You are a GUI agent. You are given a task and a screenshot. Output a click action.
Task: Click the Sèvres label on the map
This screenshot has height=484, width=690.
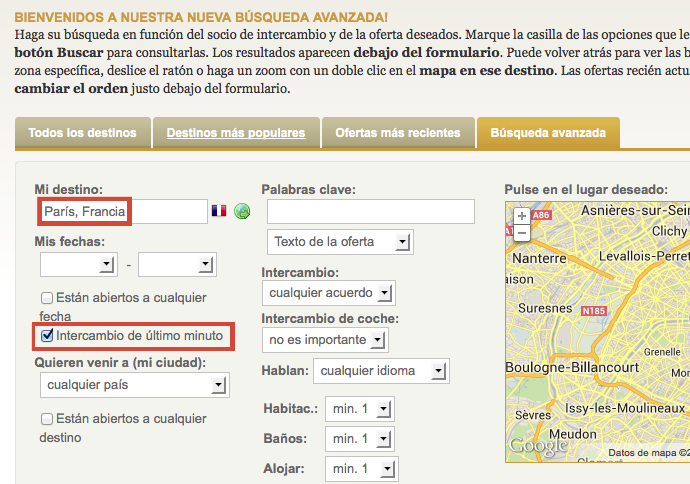(533, 414)
